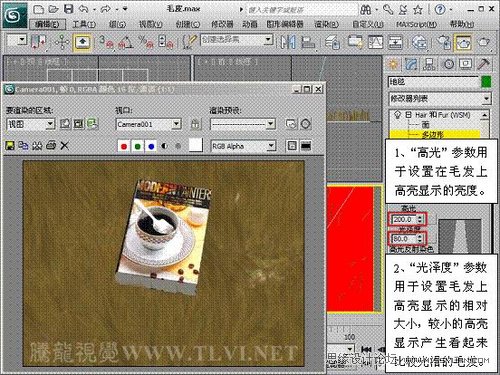Switch to the Hierarchy command panel tab
Screen dimensions: 500x375
(429, 64)
